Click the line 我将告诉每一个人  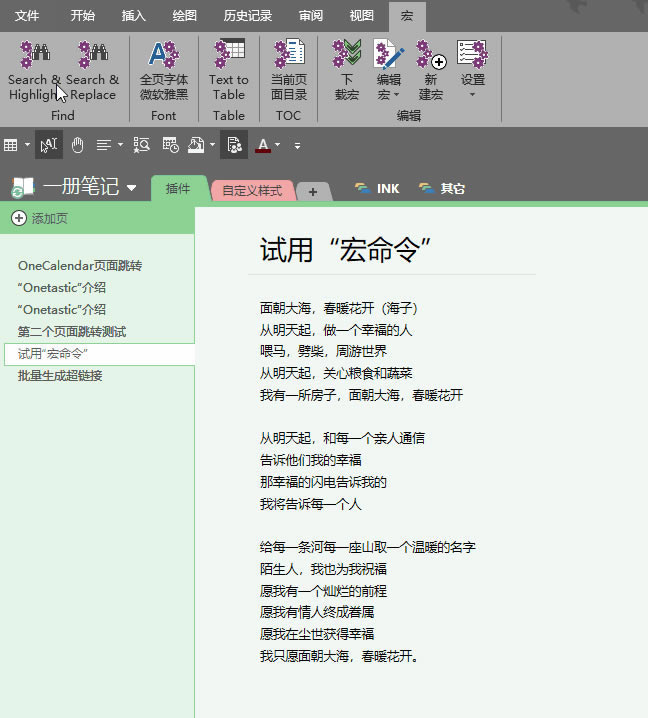311,504
